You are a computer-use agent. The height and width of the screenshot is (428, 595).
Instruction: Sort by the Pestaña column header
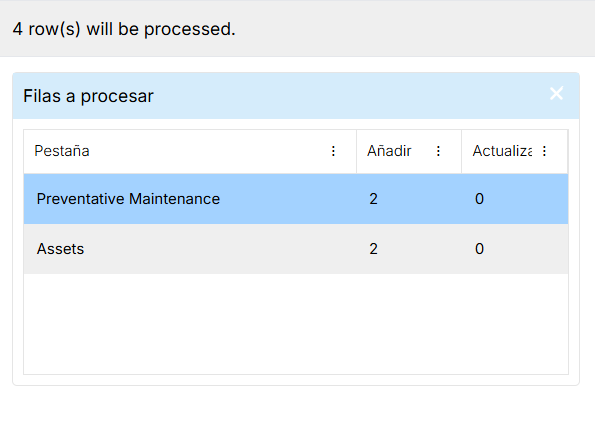point(62,151)
